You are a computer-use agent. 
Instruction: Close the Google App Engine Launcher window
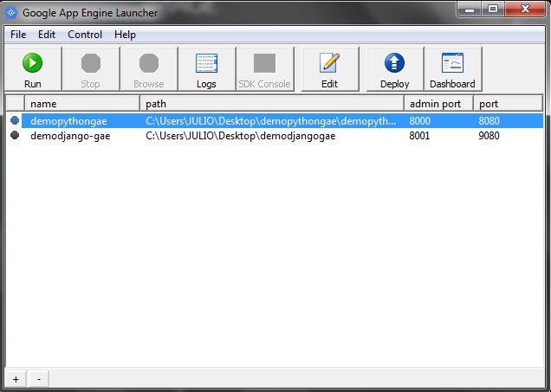[525, 10]
